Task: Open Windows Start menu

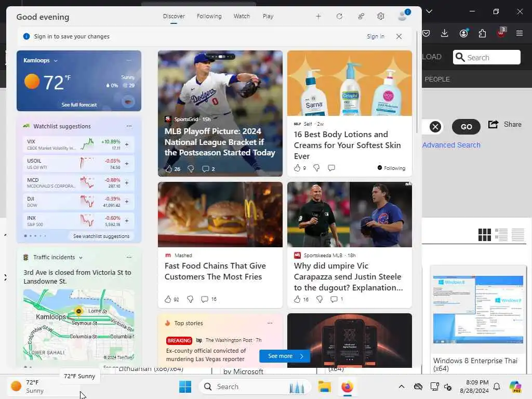Action: (185, 387)
